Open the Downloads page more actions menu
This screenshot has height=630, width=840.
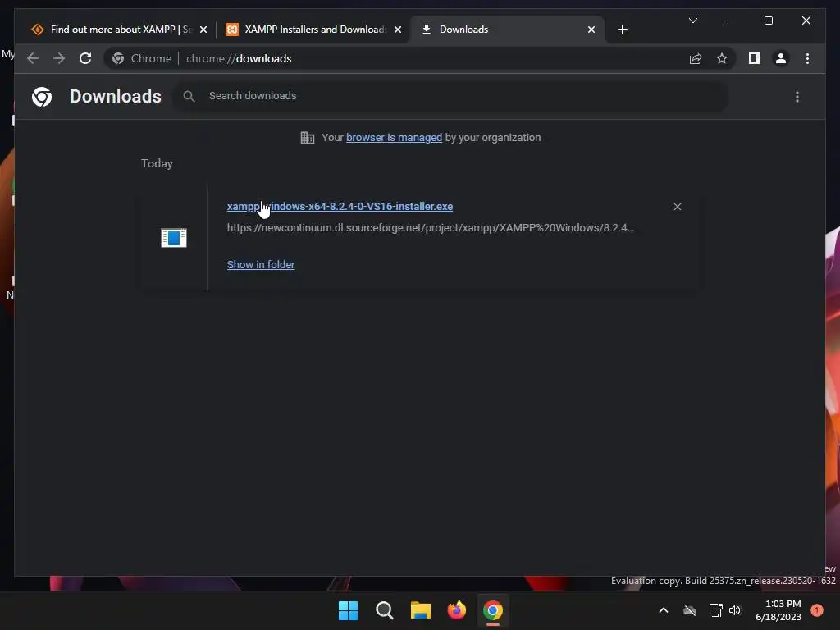pos(797,97)
